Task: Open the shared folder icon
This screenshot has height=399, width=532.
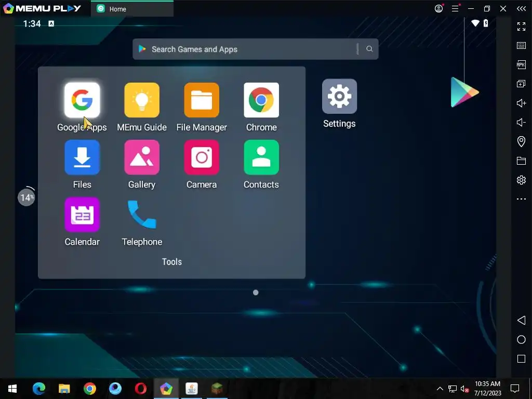Action: [521, 161]
